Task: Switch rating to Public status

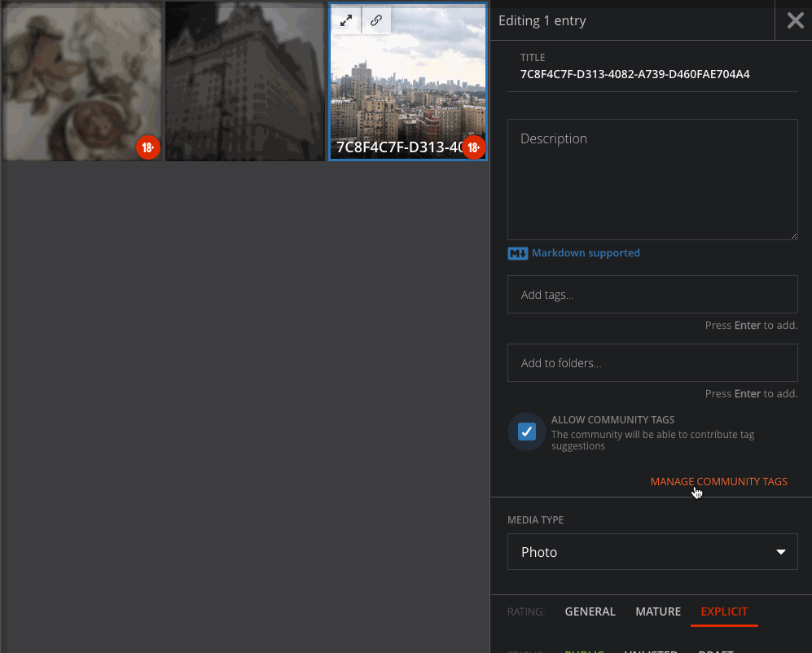Action: 584,650
